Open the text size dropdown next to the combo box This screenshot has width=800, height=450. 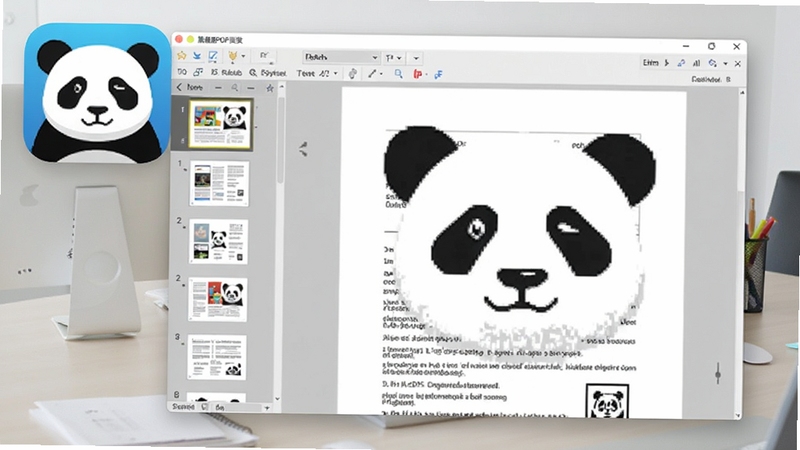(393, 58)
